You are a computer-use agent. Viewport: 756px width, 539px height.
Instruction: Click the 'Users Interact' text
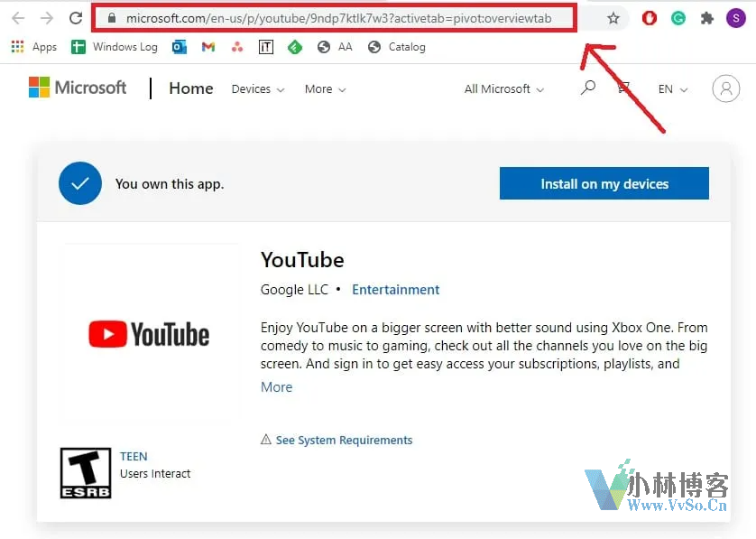155,474
